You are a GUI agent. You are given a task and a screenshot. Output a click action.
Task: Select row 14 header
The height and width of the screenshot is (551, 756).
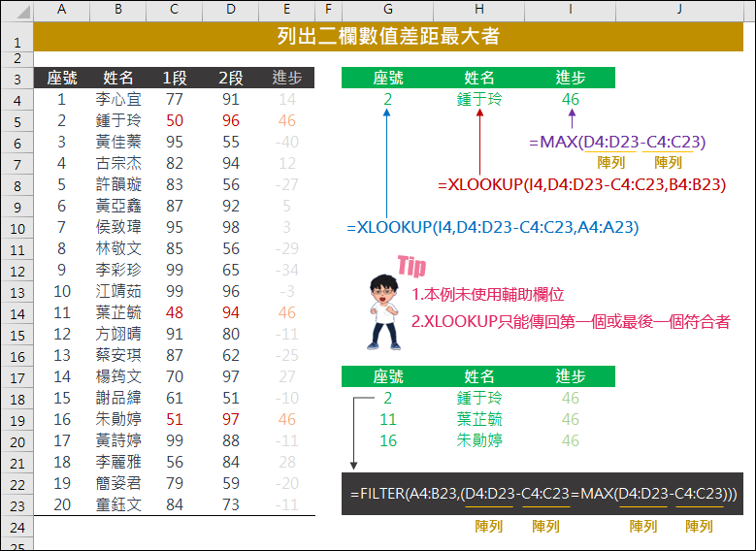click(17, 314)
